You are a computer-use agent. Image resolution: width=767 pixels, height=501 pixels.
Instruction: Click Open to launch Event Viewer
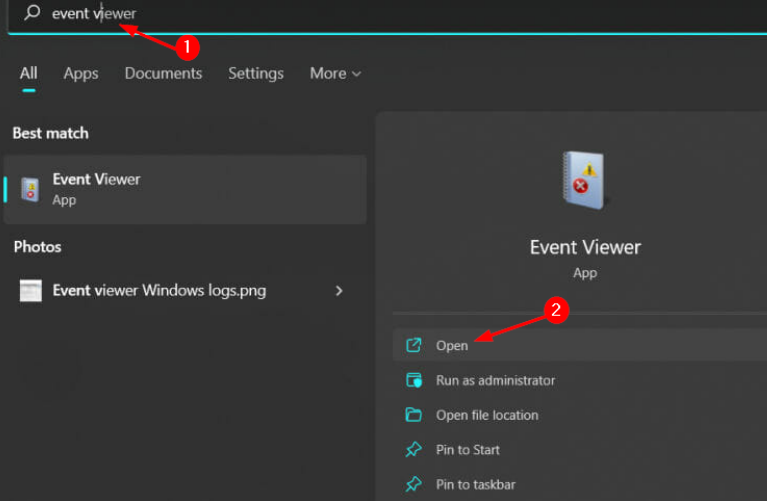click(x=452, y=346)
